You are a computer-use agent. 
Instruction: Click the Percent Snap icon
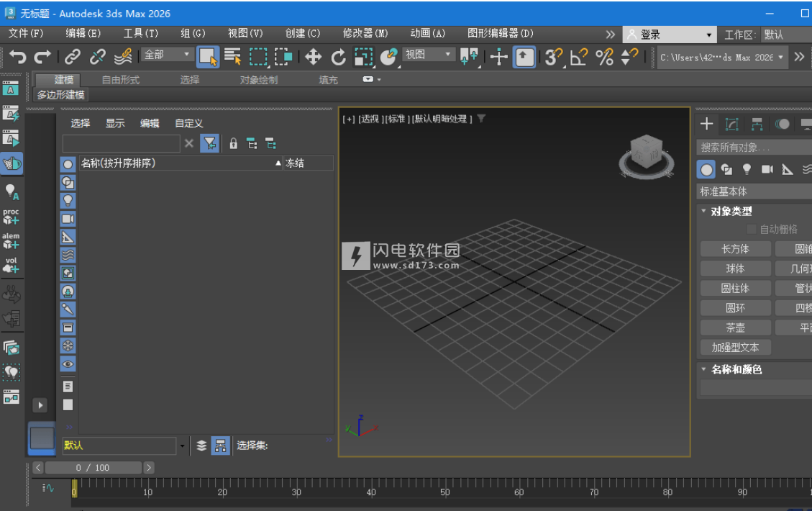[604, 57]
